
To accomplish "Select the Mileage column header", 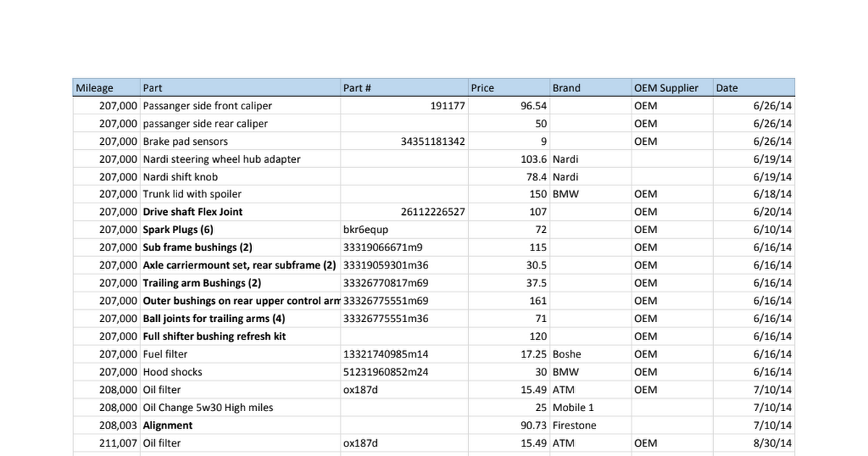I will [x=106, y=88].
